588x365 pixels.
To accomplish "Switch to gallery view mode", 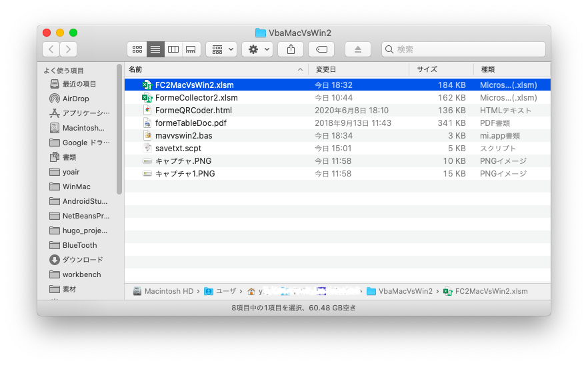I will 191,49.
